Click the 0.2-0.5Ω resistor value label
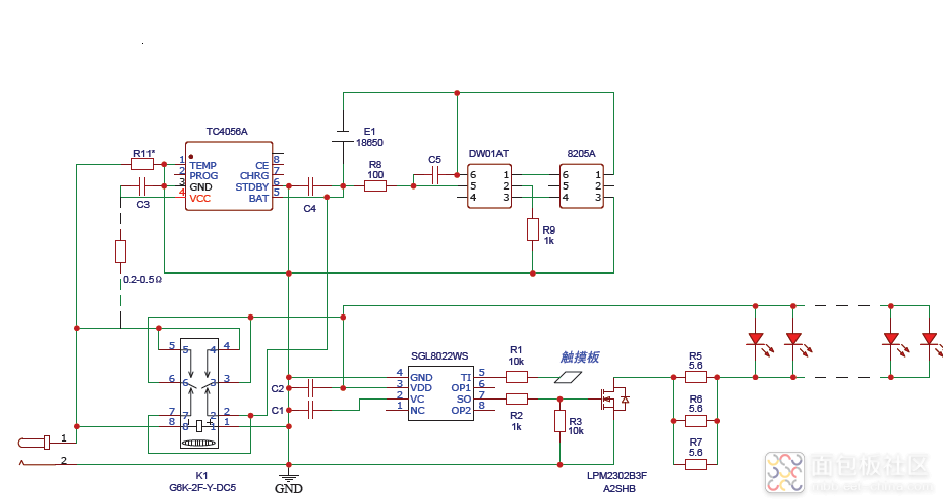Image resolution: width=943 pixels, height=504 pixels. pyautogui.click(x=143, y=280)
